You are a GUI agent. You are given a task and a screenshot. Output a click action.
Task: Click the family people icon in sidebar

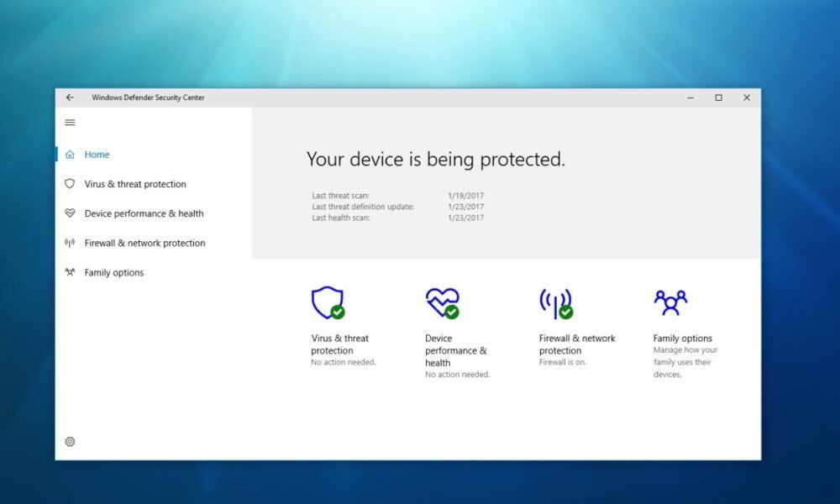(x=70, y=272)
